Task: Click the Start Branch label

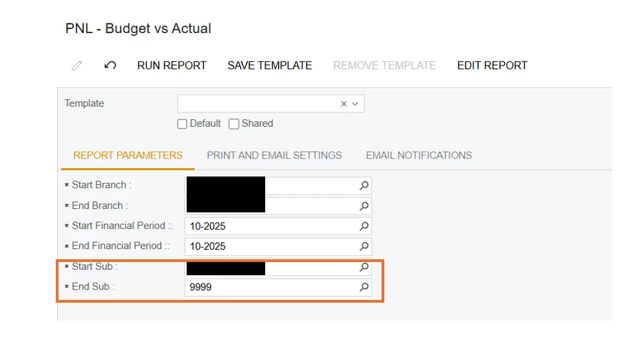Action: click(101, 185)
